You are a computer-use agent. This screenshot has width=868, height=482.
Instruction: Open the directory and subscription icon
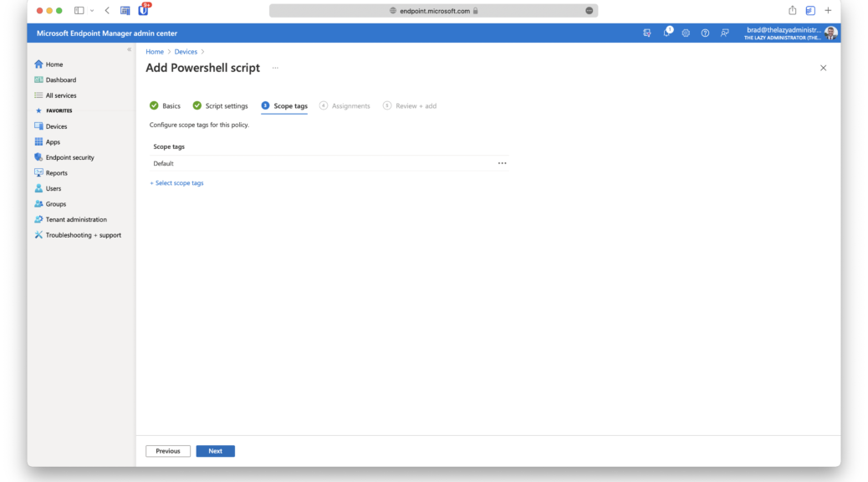[x=647, y=33]
